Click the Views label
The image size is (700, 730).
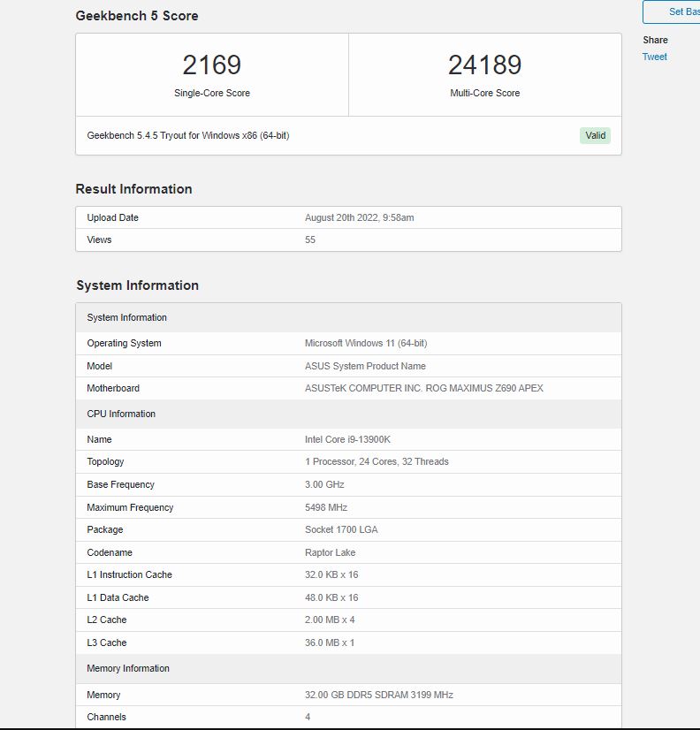pyautogui.click(x=99, y=240)
